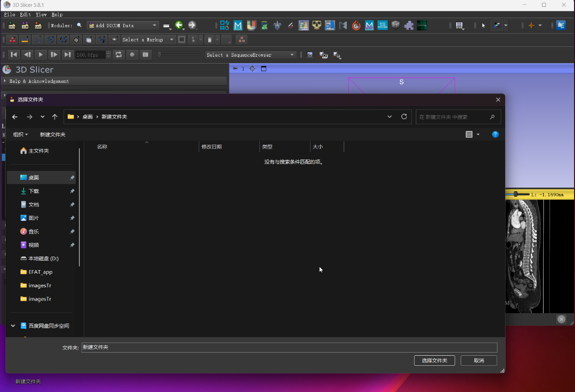Screen dimensions: 575x392
Task: Click the SAVE data toolbar icon
Action: tap(38, 25)
